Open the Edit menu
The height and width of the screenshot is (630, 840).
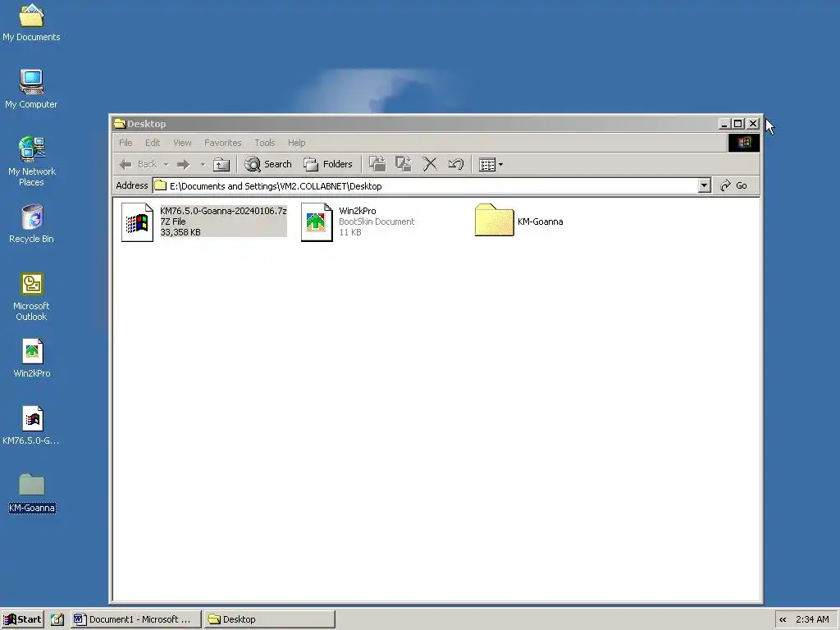click(x=153, y=143)
